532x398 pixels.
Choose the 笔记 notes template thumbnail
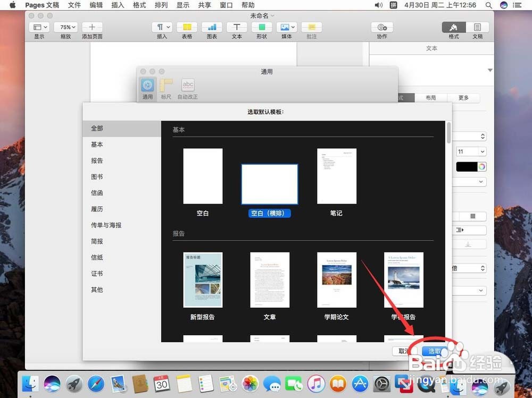(x=337, y=176)
